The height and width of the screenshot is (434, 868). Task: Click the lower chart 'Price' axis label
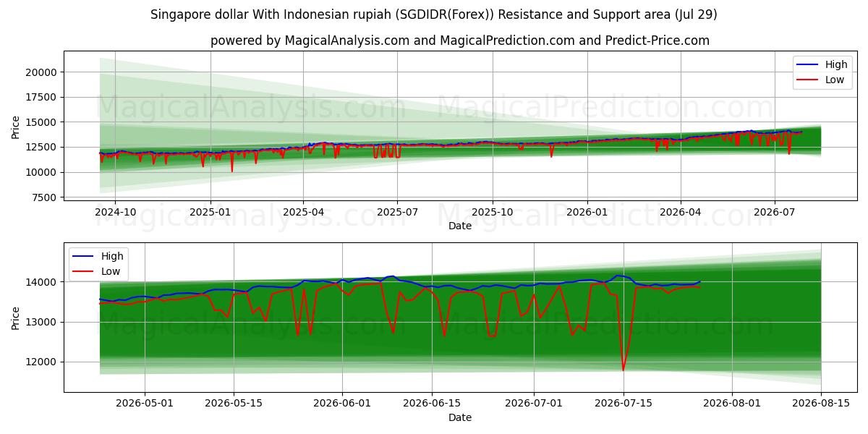pos(16,318)
